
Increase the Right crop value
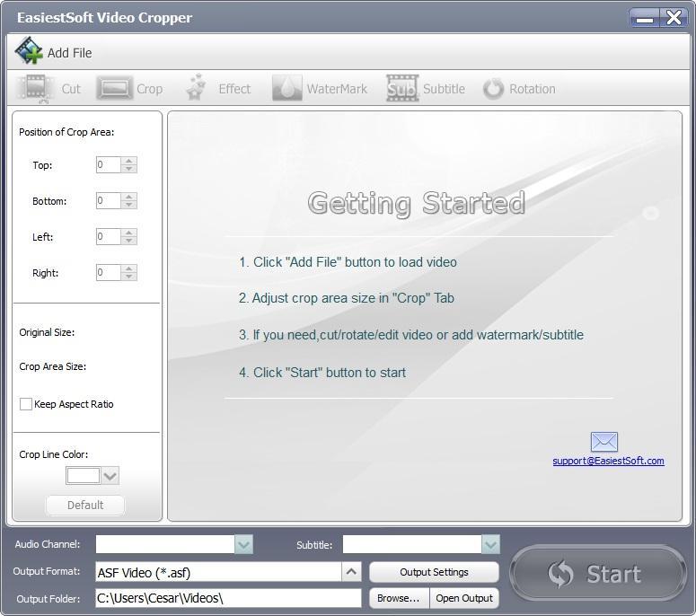(128, 268)
